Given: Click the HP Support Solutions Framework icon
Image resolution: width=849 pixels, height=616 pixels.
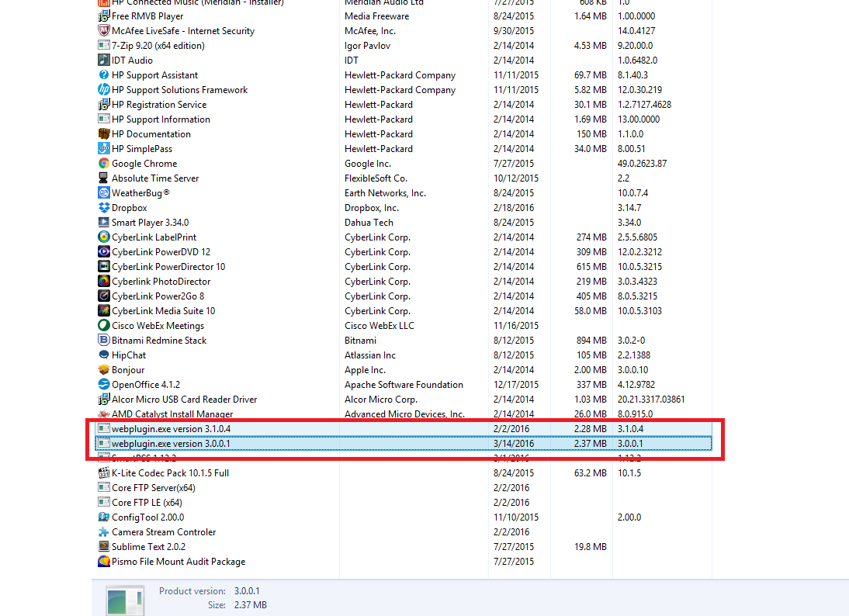Looking at the screenshot, I should pos(103,90).
